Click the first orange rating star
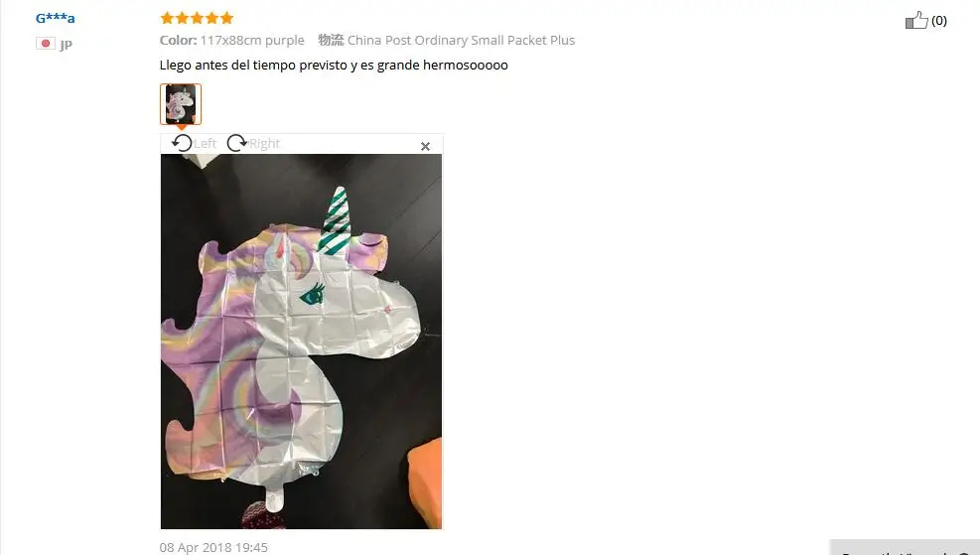This screenshot has height=555, width=980. click(x=167, y=18)
